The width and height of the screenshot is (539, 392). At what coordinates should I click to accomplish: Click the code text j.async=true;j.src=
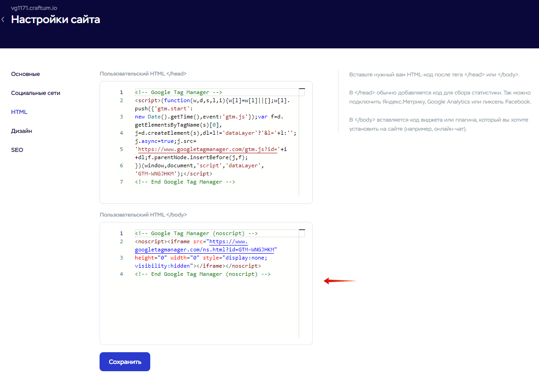coord(166,141)
